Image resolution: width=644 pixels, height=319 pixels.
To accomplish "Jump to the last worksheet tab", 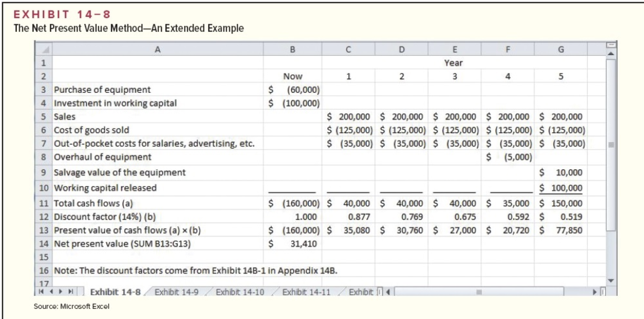I will click(71, 291).
